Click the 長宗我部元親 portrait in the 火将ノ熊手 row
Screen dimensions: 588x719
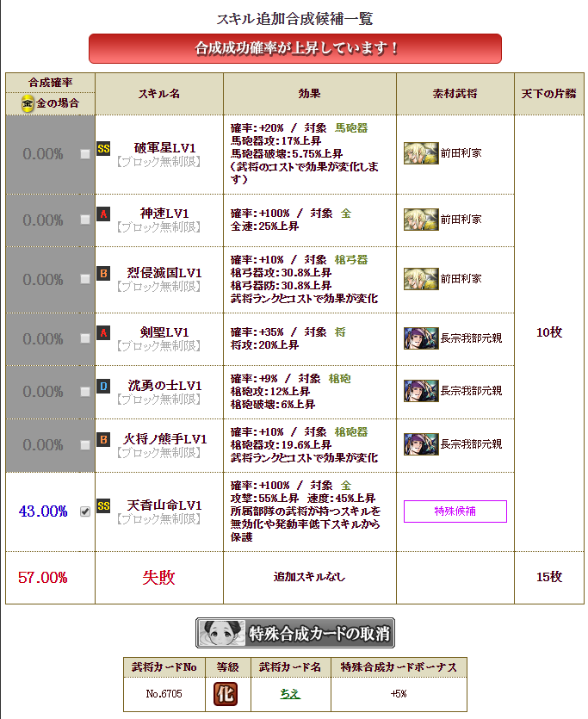click(421, 444)
